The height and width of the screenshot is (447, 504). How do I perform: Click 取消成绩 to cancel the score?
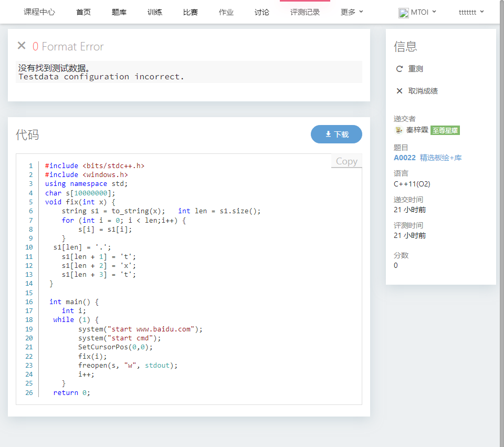(423, 91)
